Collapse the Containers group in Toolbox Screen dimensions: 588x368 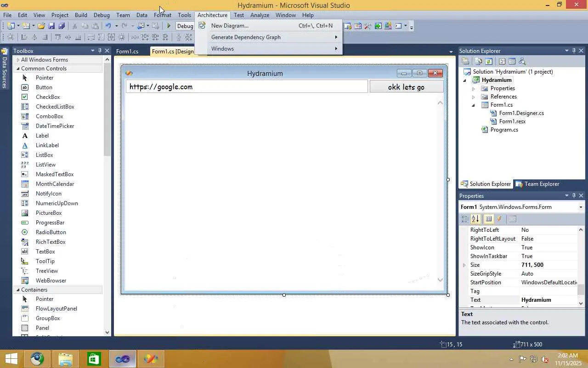(18, 290)
